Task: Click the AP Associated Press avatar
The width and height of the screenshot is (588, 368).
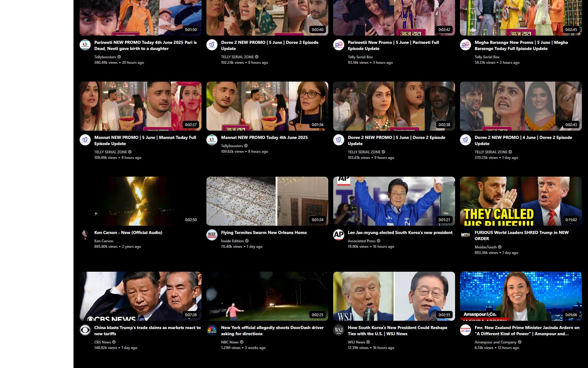Action: 339,235
